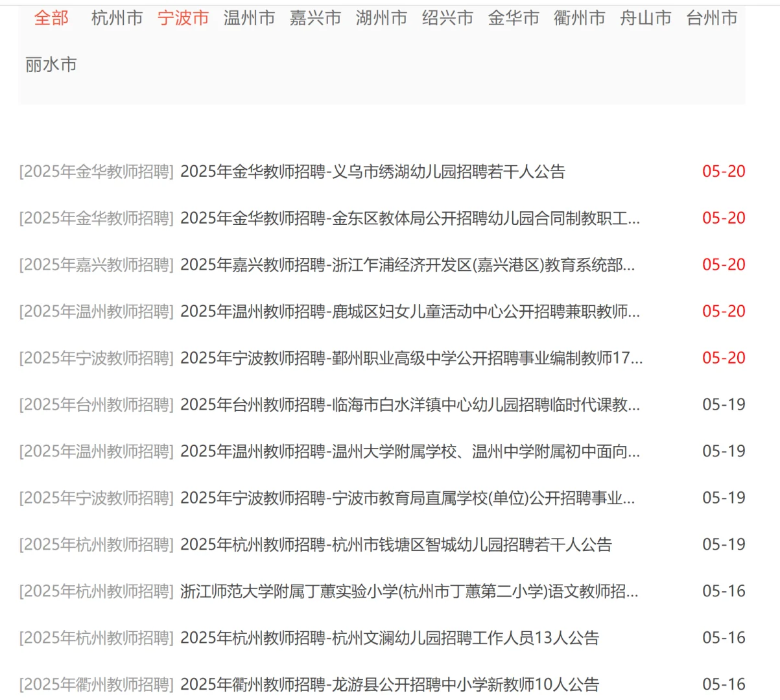Switch to the 杭州市 city tab
The height and width of the screenshot is (700, 780).
tap(117, 18)
